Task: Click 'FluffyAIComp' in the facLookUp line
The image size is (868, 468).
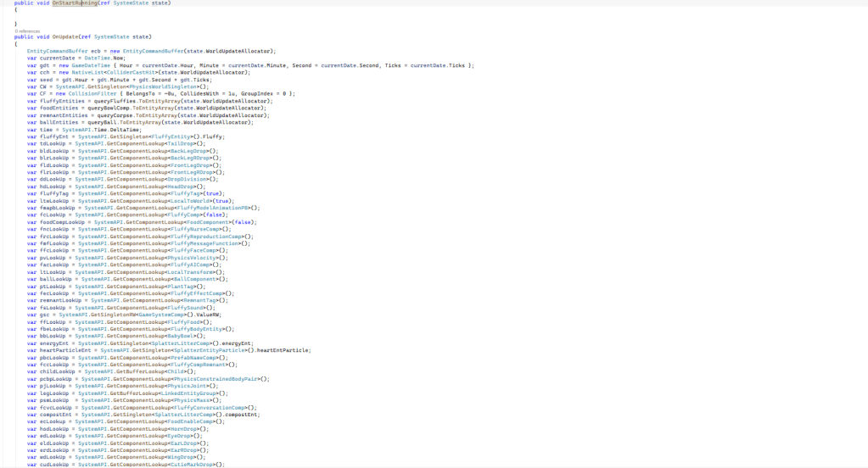Action: click(190, 265)
